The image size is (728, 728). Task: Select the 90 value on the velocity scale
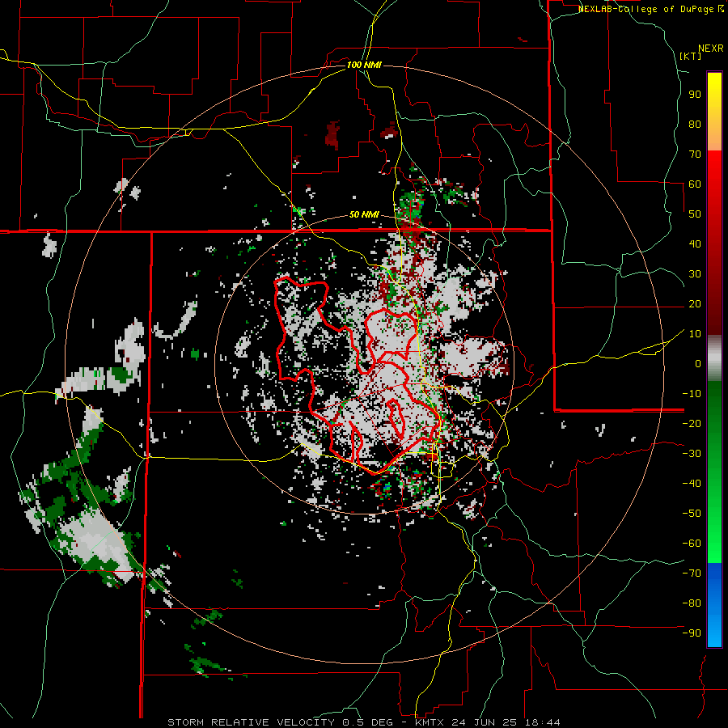695,95
